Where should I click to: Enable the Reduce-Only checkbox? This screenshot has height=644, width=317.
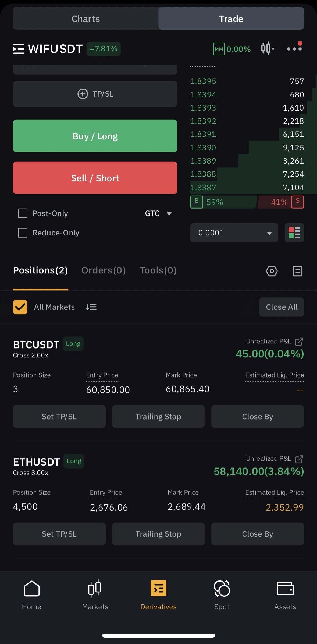23,233
